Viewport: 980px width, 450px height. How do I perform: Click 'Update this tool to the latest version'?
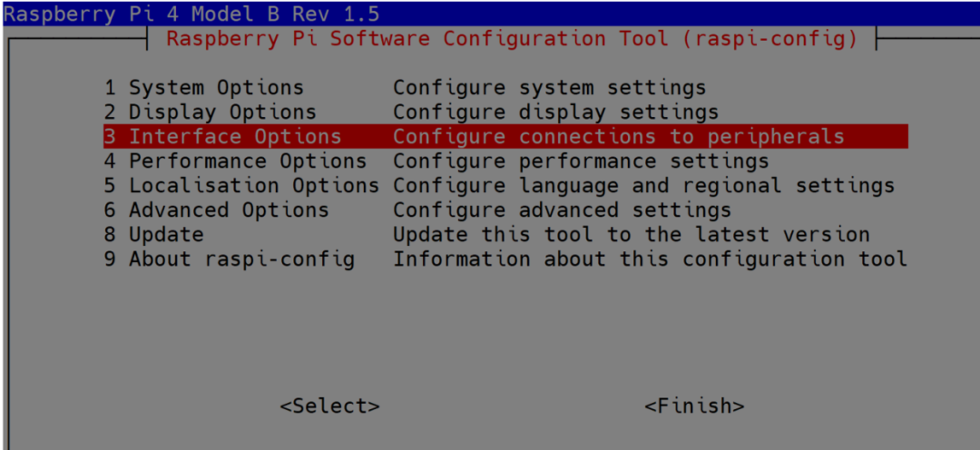click(x=631, y=235)
